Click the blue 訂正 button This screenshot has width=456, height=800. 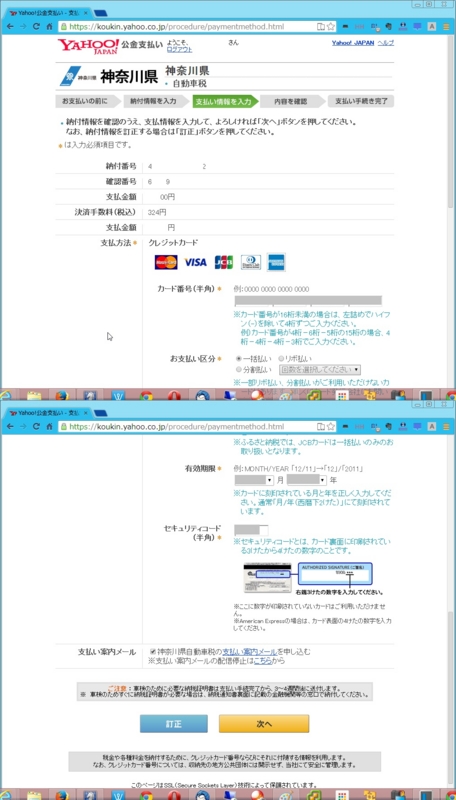coord(174,723)
